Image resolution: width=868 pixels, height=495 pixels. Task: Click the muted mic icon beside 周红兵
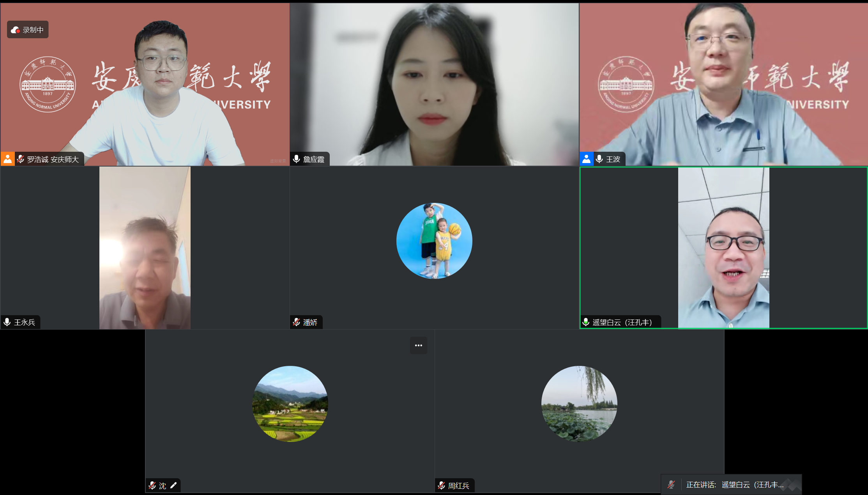click(x=441, y=486)
